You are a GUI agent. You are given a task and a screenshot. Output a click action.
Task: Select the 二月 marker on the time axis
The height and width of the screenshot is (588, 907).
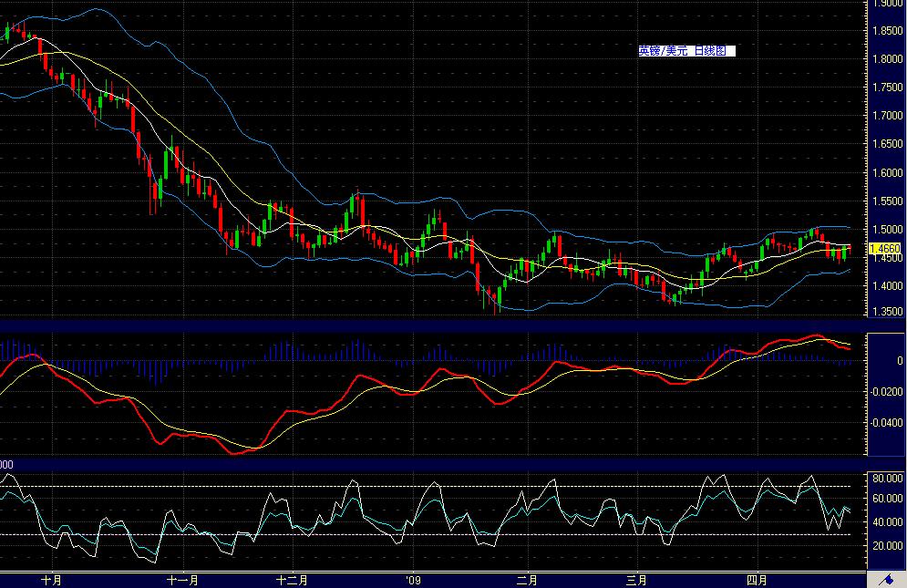pyautogui.click(x=525, y=580)
